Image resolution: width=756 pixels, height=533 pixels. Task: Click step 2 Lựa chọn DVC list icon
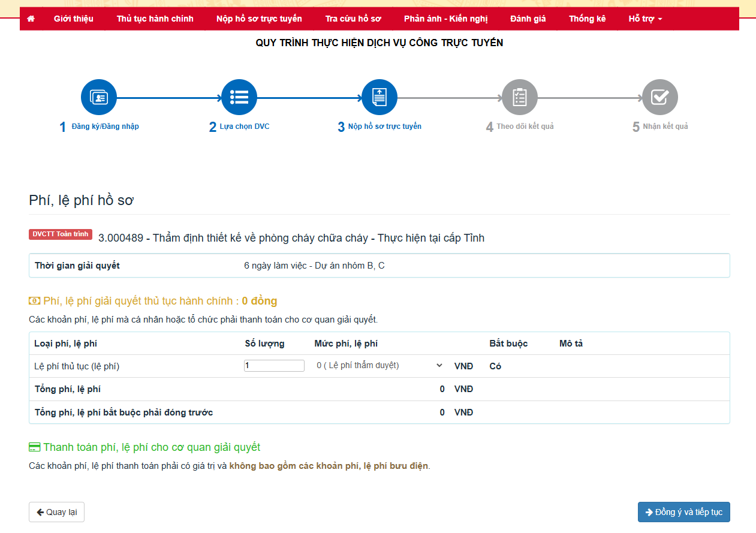pyautogui.click(x=239, y=97)
